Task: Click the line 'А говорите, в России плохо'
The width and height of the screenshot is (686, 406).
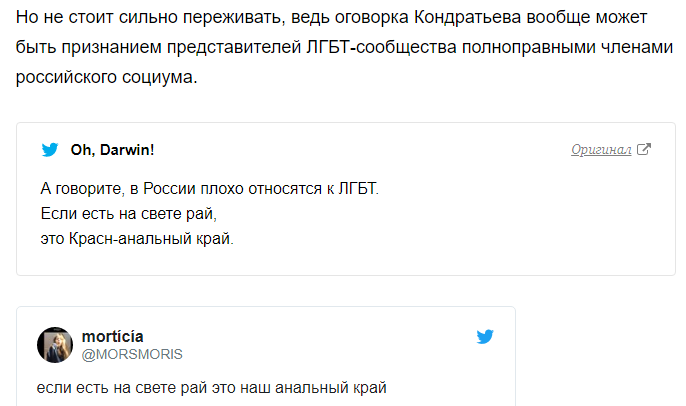Action: [210, 188]
